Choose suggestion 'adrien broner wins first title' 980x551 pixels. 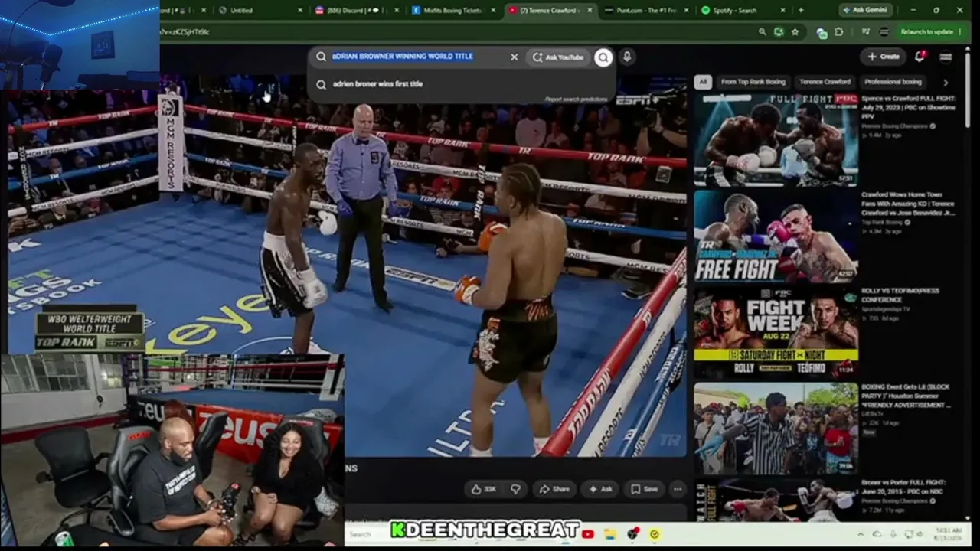tap(378, 84)
